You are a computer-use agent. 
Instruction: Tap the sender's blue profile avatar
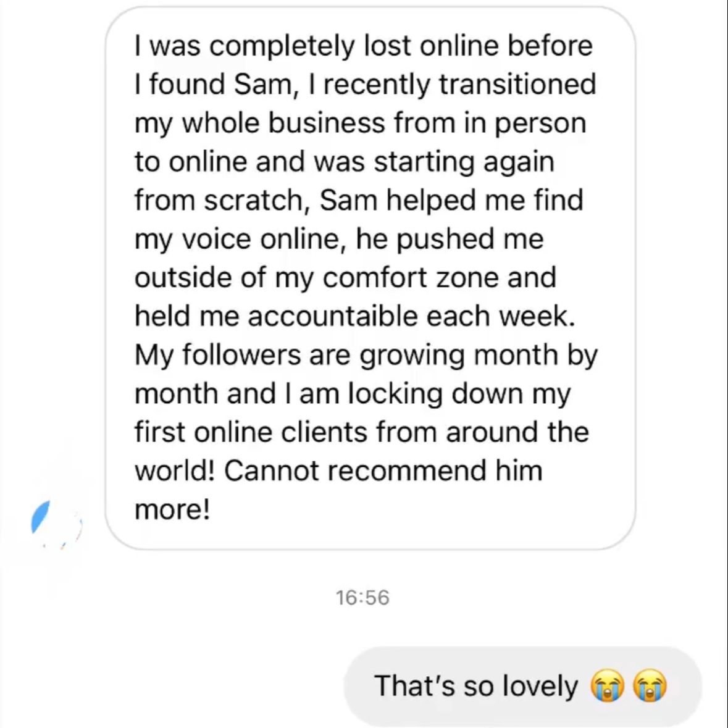(x=56, y=525)
